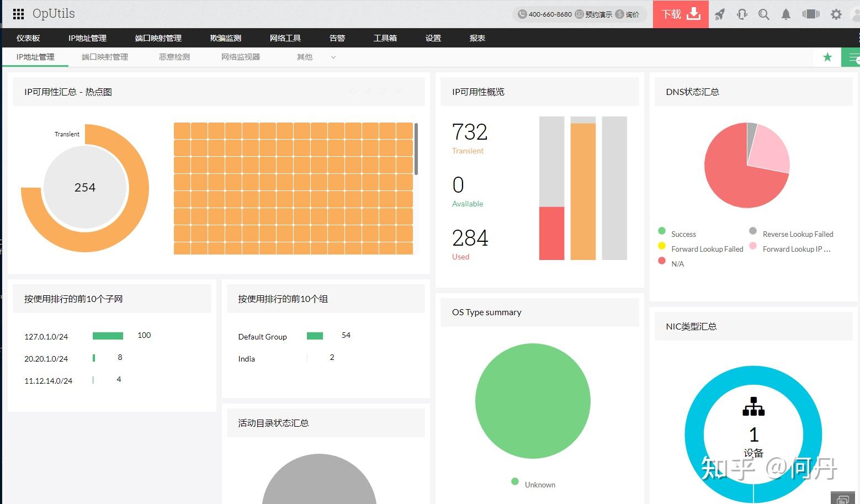This screenshot has width=860, height=504.
Task: Open the 设置 main menu
Action: [x=433, y=38]
